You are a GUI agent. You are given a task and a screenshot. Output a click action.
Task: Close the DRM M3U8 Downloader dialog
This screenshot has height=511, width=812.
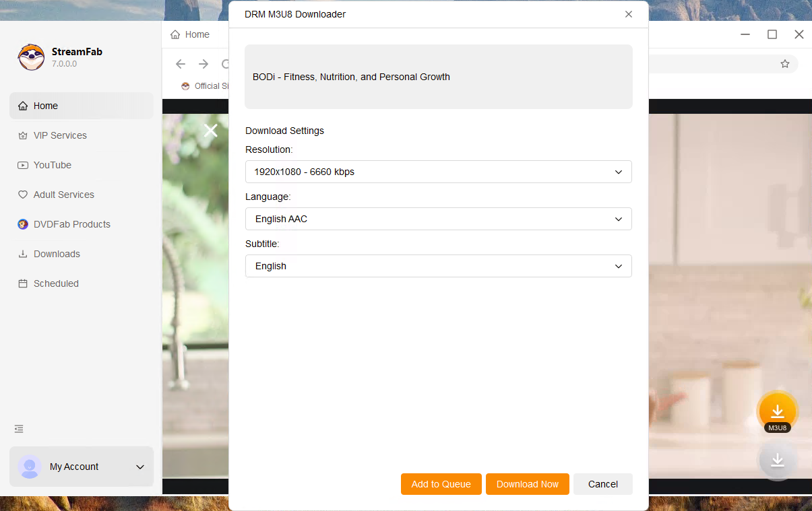point(628,14)
